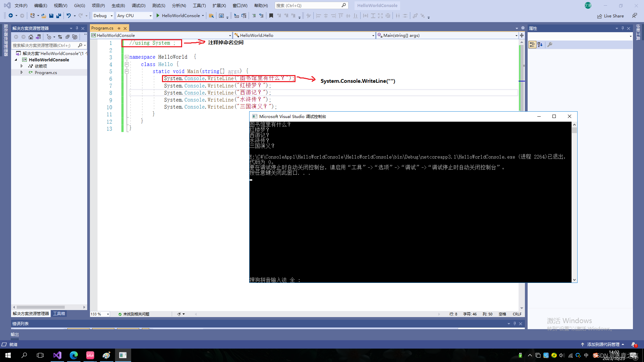Collapse the class Hello code block
The image size is (644, 362).
tap(127, 64)
